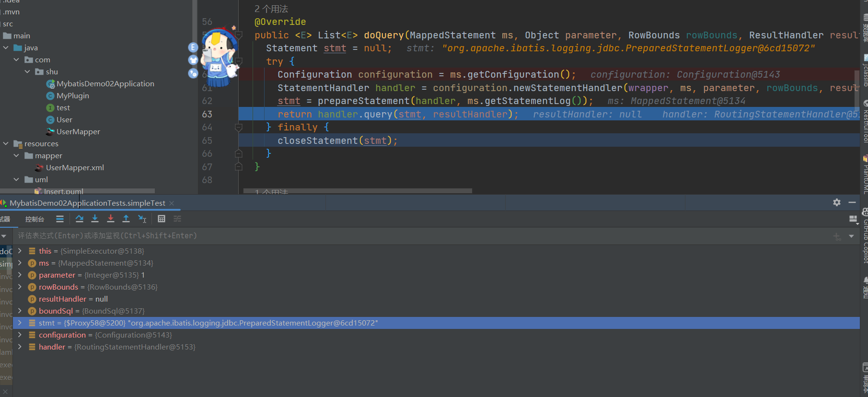868x397 pixels.
Task: Click the red Force Step Into icon
Action: (x=111, y=219)
